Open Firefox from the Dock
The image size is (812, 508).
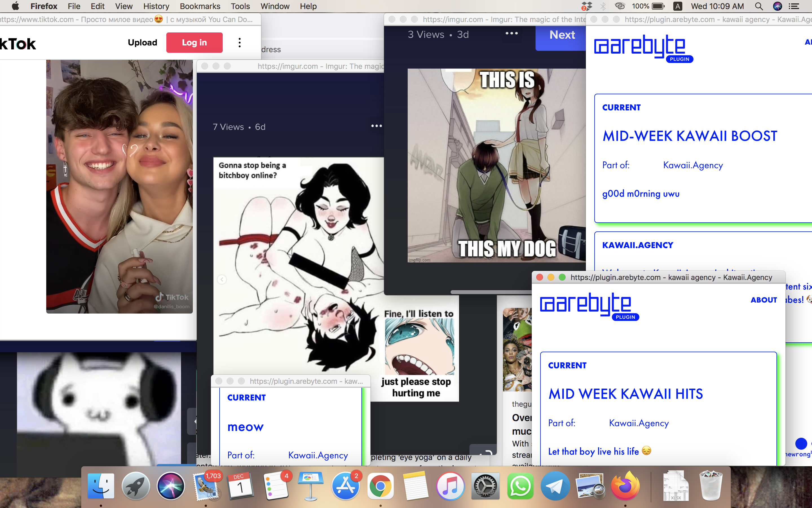[x=625, y=486]
